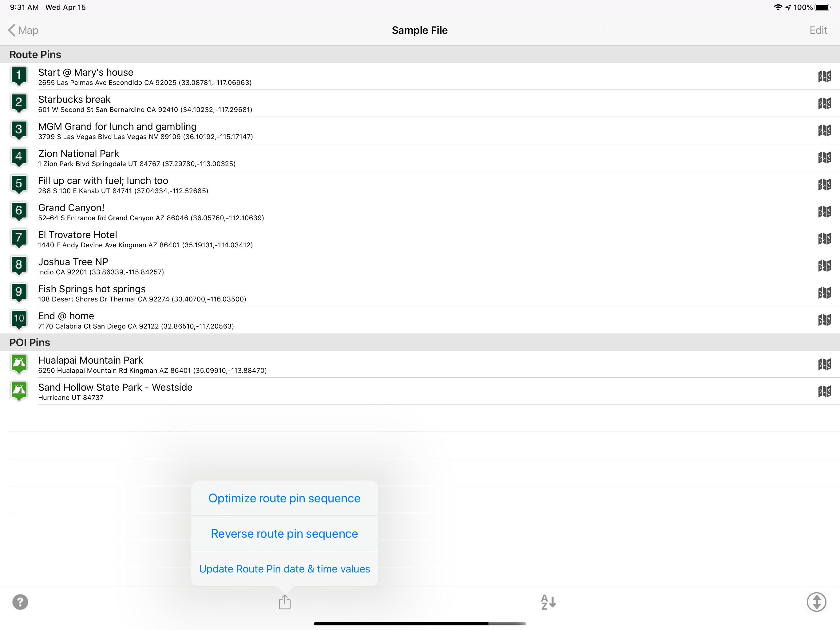Viewport: 840px width, 630px height.
Task: Tap map icon for Hualapai Mountain Park
Action: [x=824, y=364]
